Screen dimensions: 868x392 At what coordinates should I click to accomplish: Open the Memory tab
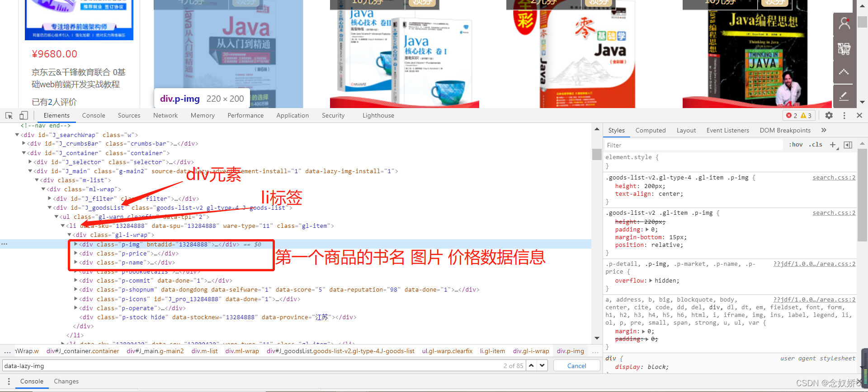coord(203,115)
